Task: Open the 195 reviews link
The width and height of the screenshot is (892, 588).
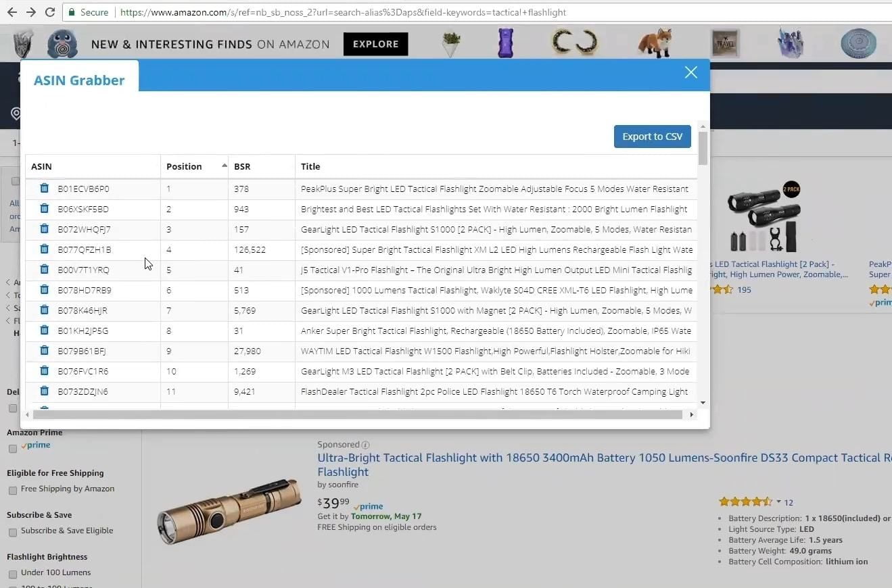Action: coord(744,290)
